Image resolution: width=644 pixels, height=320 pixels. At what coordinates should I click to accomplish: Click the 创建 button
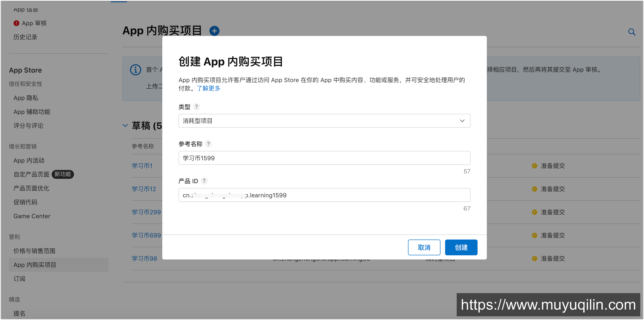point(461,247)
